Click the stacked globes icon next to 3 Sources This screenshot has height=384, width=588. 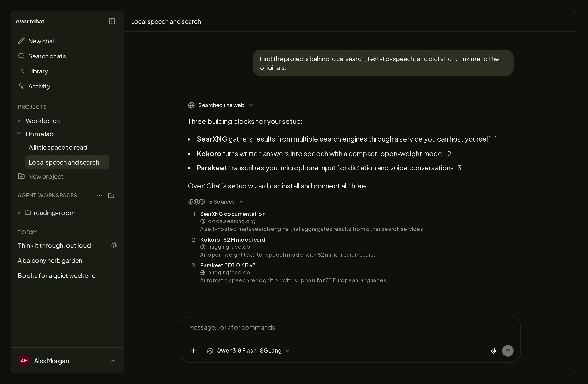pos(196,202)
